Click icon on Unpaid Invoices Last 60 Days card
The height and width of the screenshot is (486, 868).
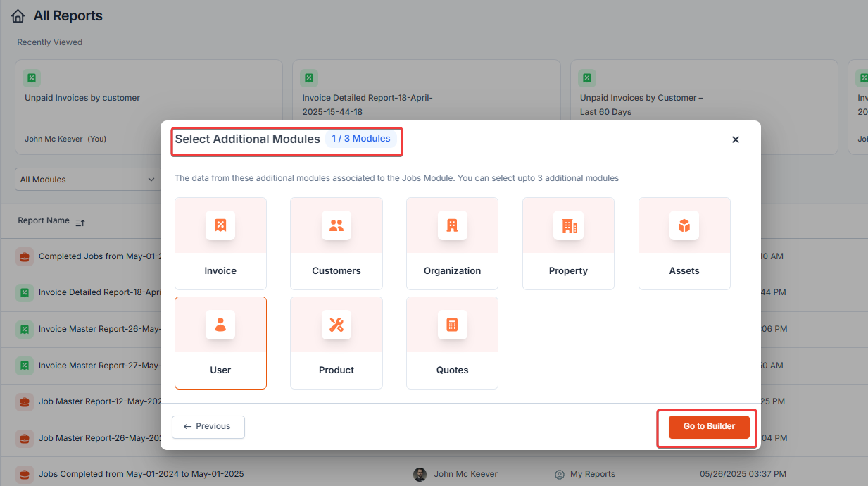[x=587, y=77]
